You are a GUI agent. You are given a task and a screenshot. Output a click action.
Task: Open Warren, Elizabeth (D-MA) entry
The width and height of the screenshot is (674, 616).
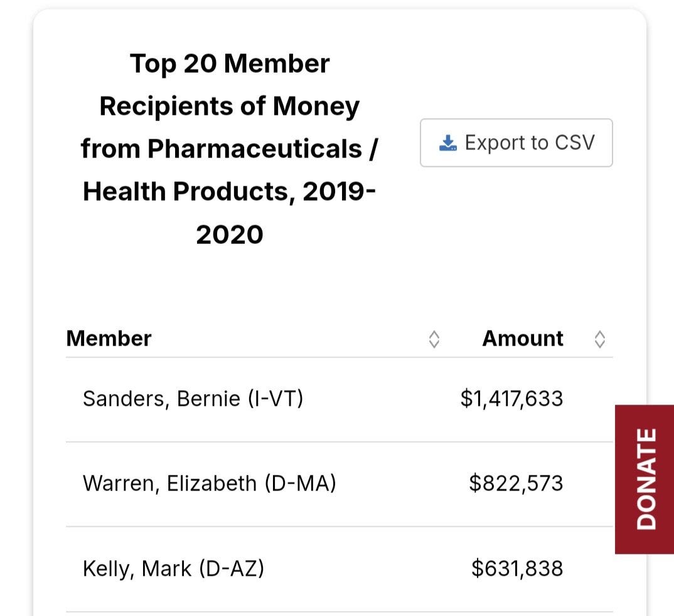click(210, 483)
